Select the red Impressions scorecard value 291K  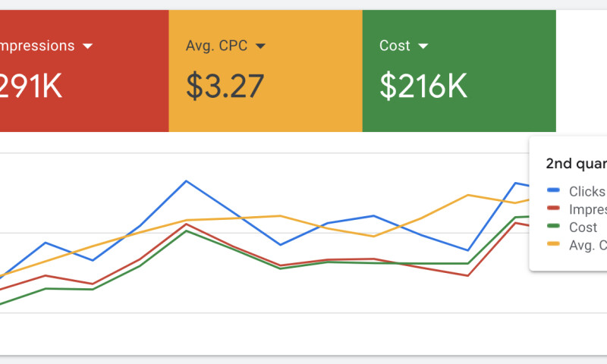30,86
